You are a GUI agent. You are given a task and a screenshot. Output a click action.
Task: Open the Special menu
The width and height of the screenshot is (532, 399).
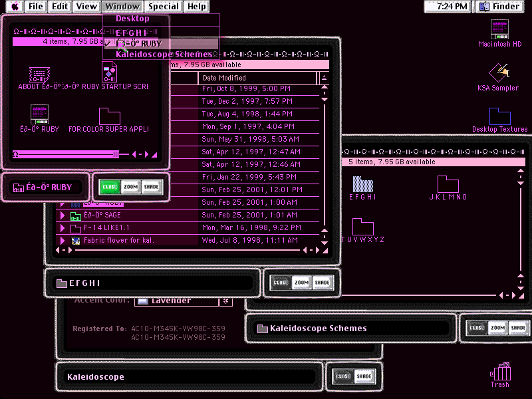tap(164, 7)
